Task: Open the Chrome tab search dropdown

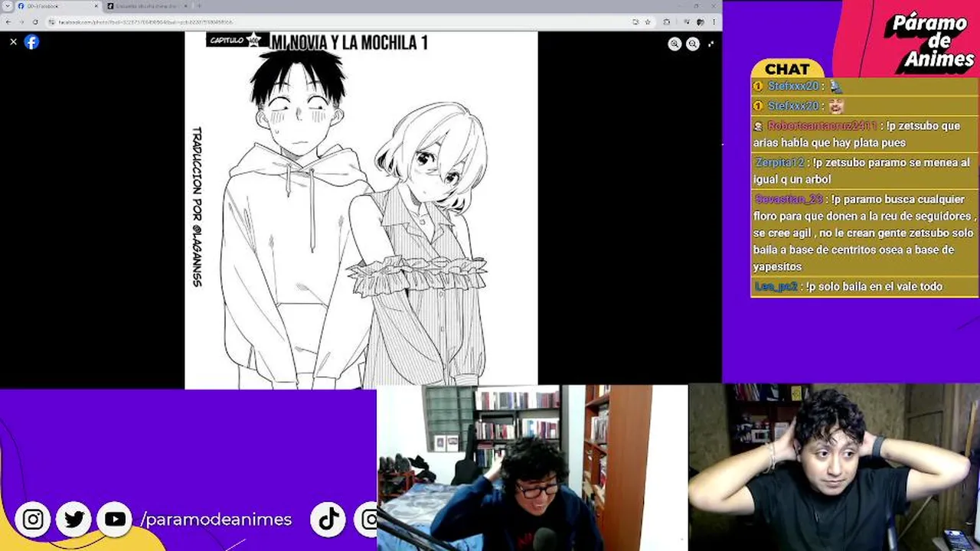Action: pos(7,6)
